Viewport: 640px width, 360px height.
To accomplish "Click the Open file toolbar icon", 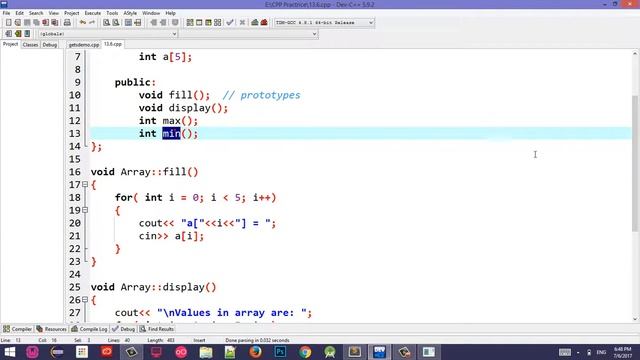I will [18, 22].
